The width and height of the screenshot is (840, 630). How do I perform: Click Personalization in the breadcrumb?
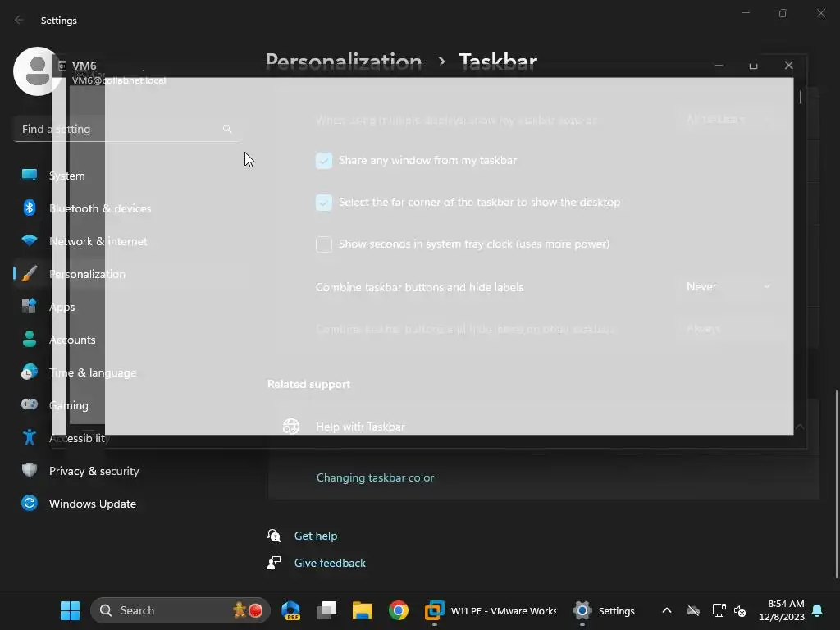344,61
